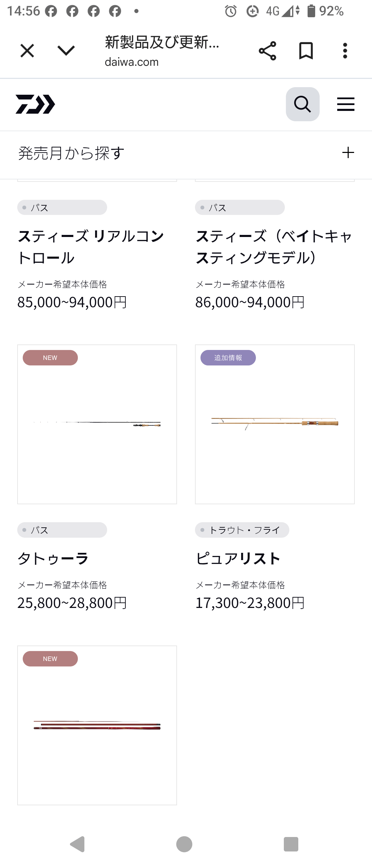Open the site search

point(302,104)
